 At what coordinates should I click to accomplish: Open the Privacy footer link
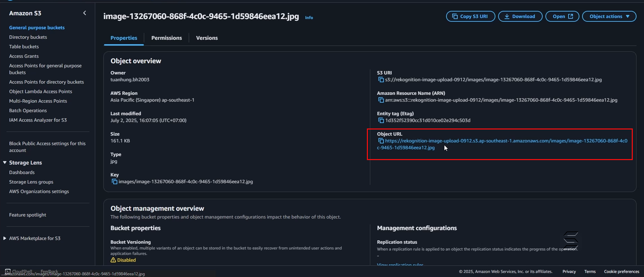coord(569,272)
